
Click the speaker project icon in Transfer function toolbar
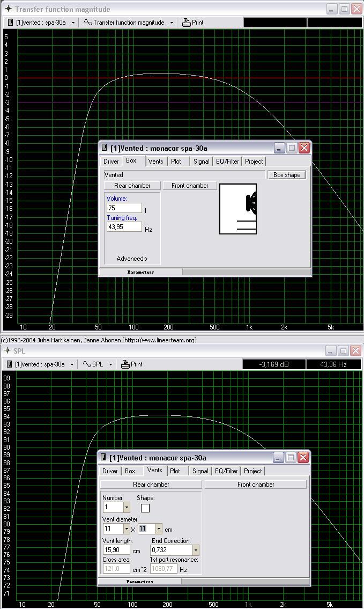(x=11, y=23)
